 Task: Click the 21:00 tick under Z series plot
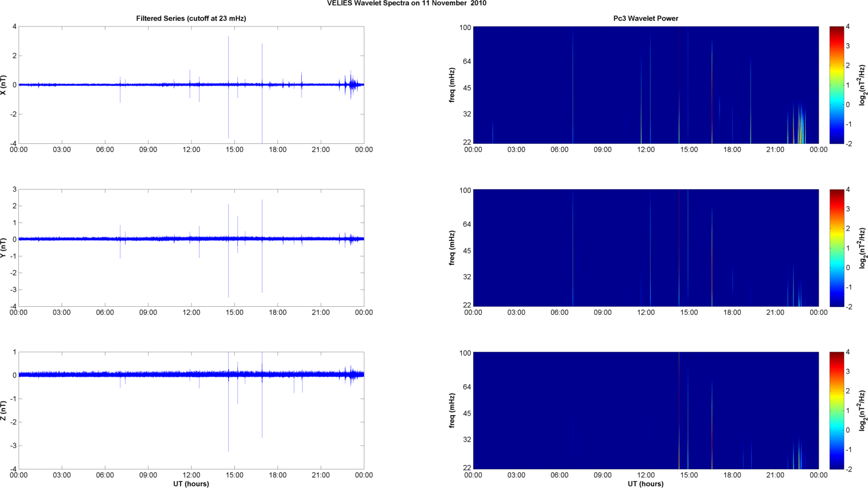(x=321, y=475)
